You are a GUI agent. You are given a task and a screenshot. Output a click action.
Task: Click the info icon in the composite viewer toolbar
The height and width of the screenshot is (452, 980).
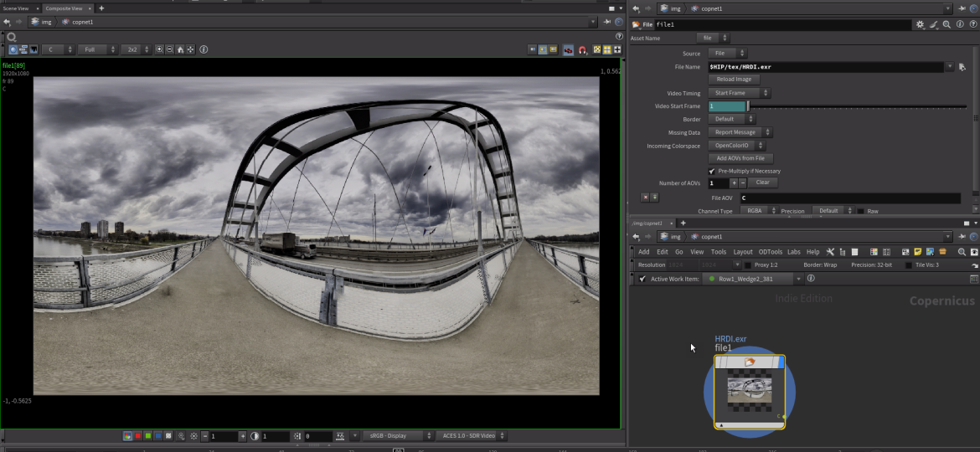[x=204, y=50]
